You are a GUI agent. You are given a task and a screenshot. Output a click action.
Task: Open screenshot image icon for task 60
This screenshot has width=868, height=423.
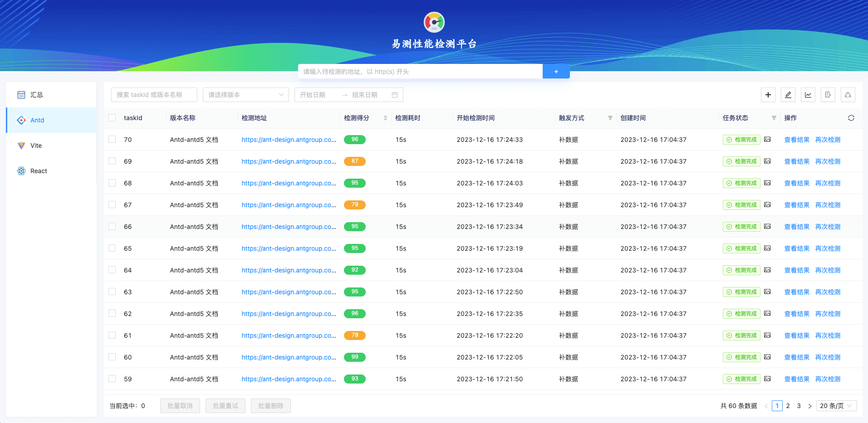click(x=767, y=357)
